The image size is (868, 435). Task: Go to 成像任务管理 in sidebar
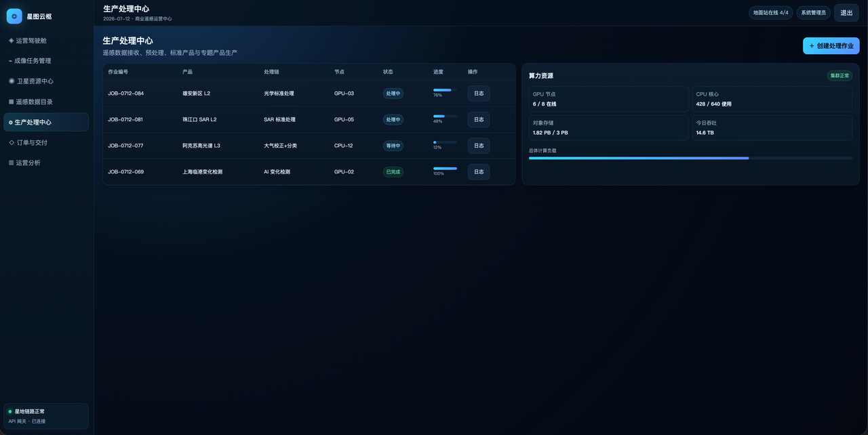46,61
